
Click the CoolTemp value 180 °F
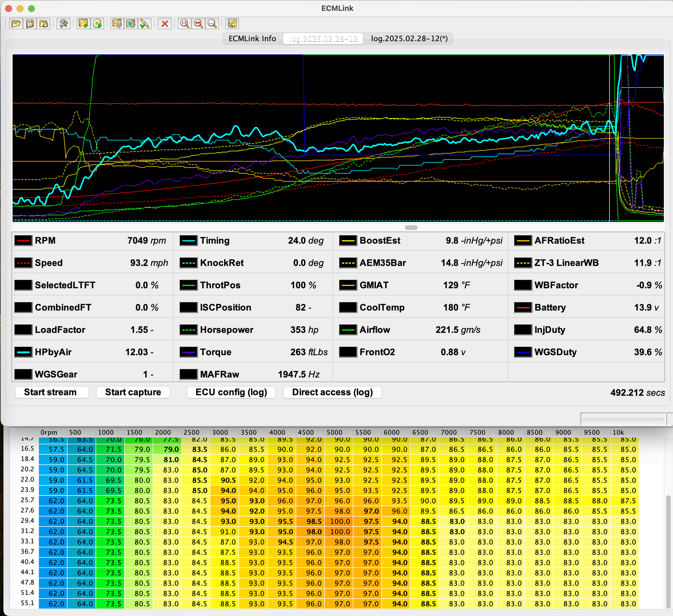[x=457, y=308]
